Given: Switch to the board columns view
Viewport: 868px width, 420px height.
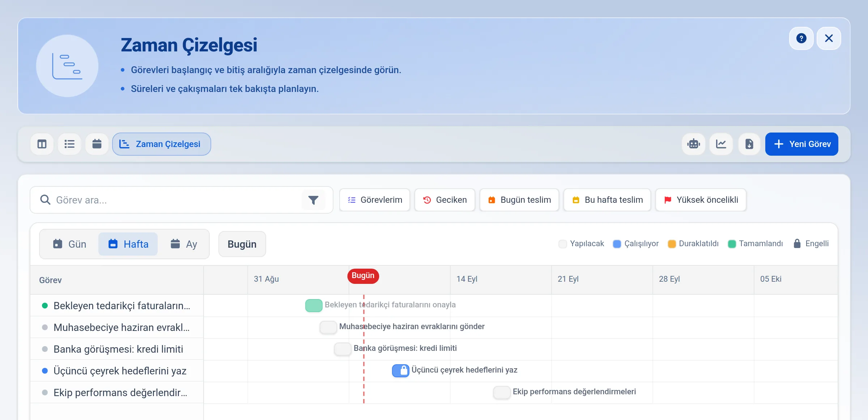Looking at the screenshot, I should click(42, 144).
